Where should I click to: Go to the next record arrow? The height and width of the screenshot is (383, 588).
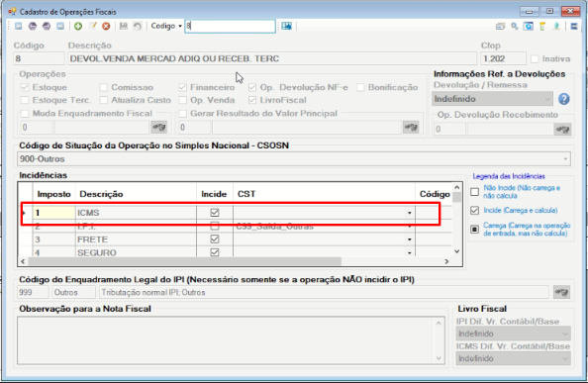47,27
